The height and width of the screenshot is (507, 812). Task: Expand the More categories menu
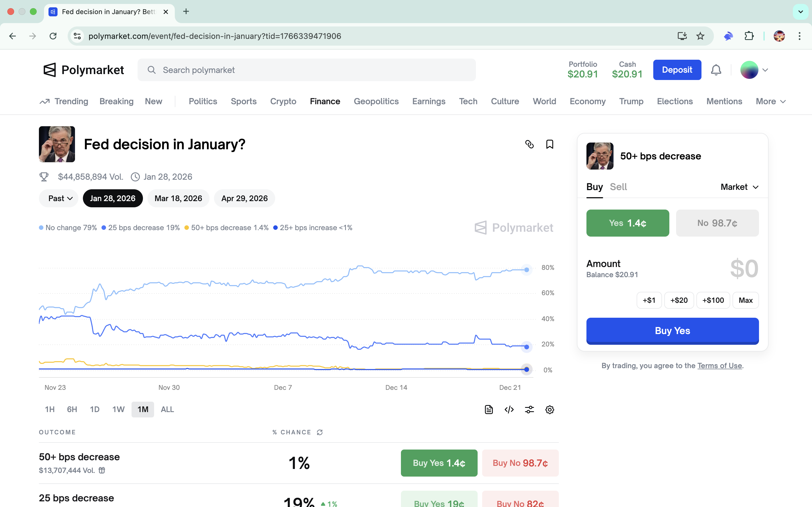770,101
